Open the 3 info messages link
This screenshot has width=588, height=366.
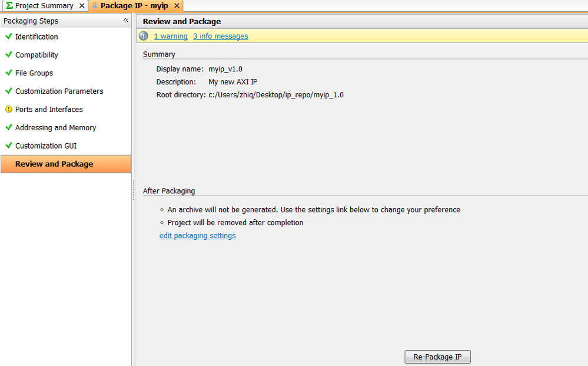tap(221, 37)
